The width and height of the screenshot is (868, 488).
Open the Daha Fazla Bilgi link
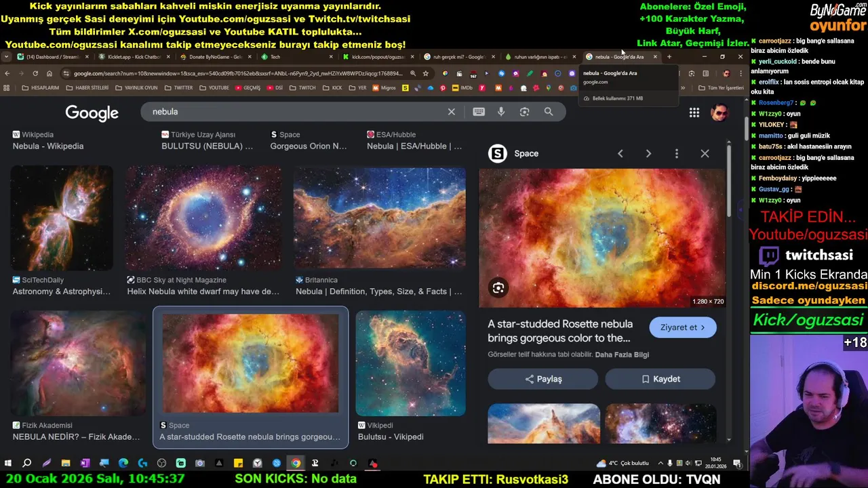[622, 354]
